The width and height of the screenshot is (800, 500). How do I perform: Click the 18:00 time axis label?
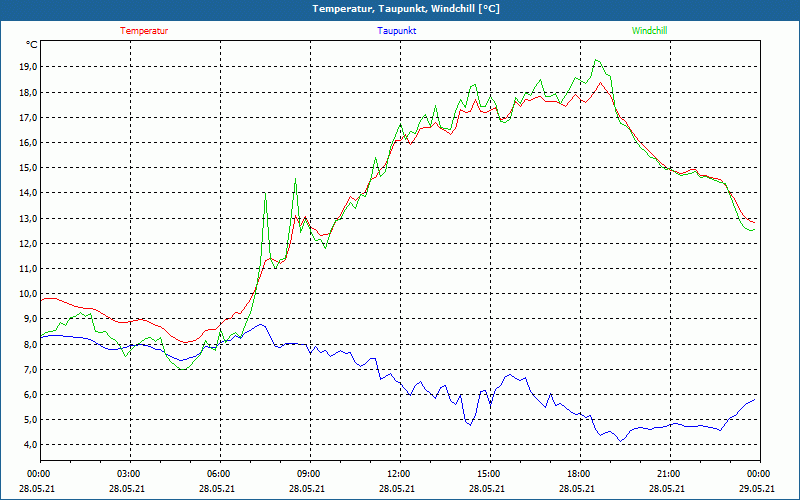click(x=580, y=474)
